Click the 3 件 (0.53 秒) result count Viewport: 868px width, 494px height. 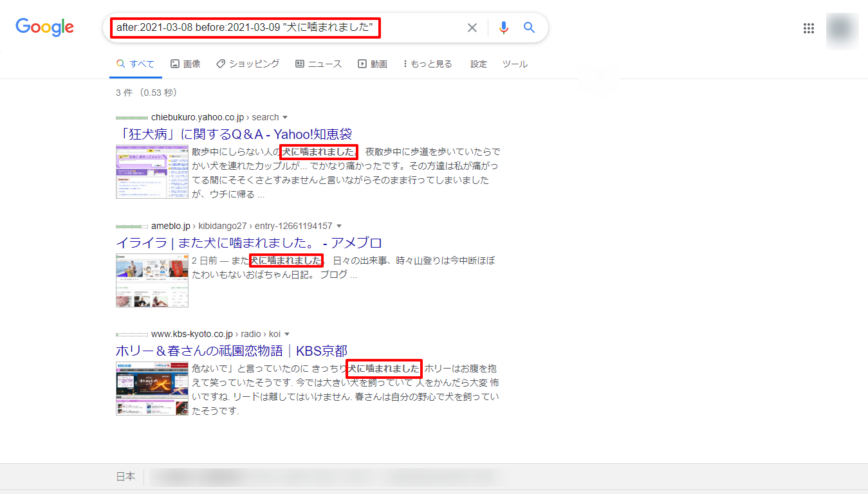(x=146, y=93)
